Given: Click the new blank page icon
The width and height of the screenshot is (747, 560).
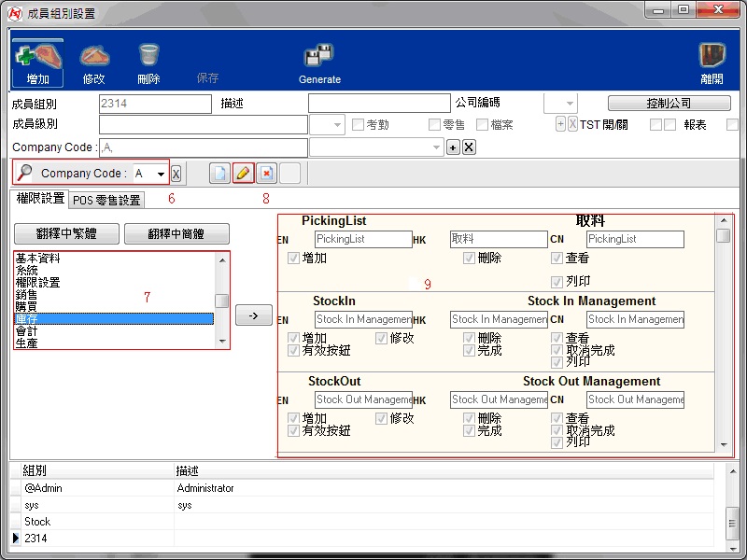Looking at the screenshot, I should click(219, 173).
